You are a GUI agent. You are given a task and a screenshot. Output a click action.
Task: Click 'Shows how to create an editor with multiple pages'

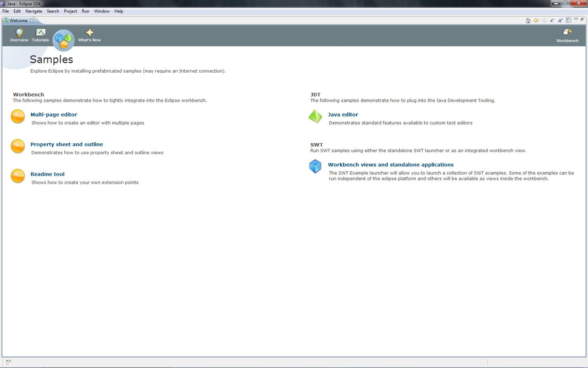tap(88, 123)
